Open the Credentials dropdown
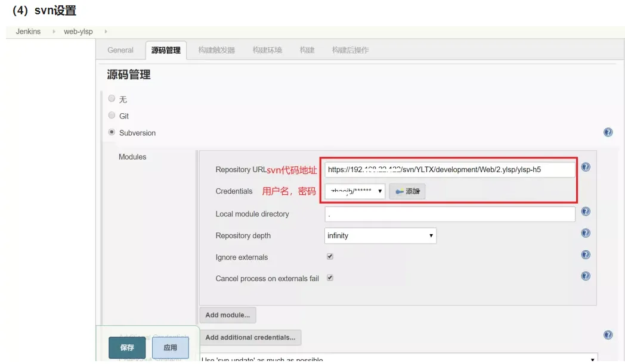The height and width of the screenshot is (364, 625). pyautogui.click(x=355, y=191)
